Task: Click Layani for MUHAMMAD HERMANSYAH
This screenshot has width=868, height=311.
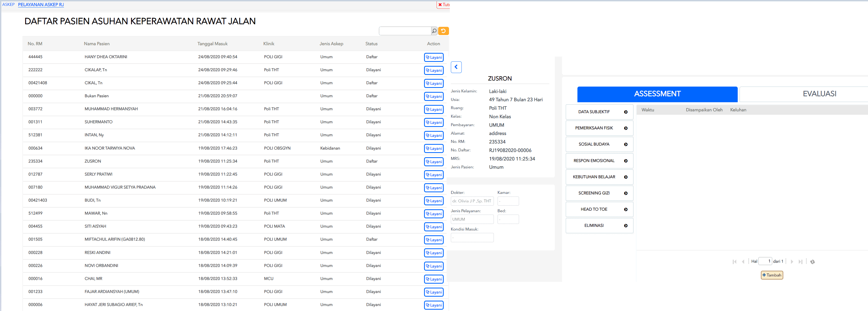Action: pos(433,110)
